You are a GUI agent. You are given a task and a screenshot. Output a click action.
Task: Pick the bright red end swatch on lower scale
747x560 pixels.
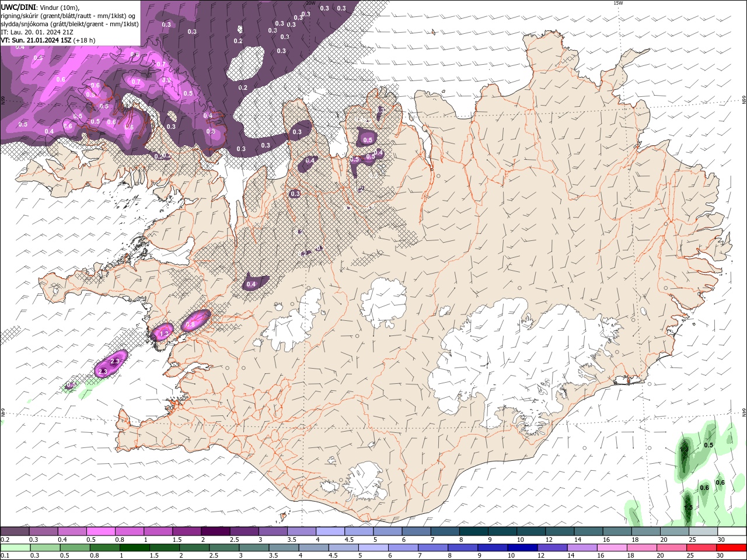pyautogui.click(x=731, y=548)
